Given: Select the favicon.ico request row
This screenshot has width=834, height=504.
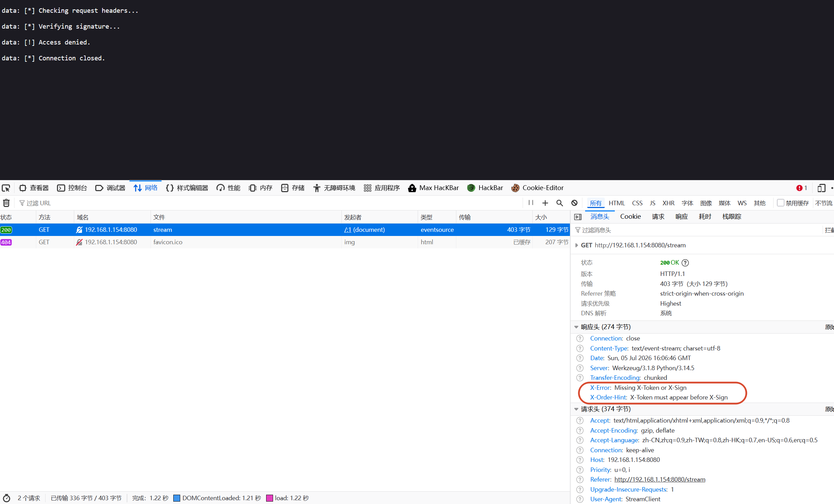Looking at the screenshot, I should click(285, 242).
